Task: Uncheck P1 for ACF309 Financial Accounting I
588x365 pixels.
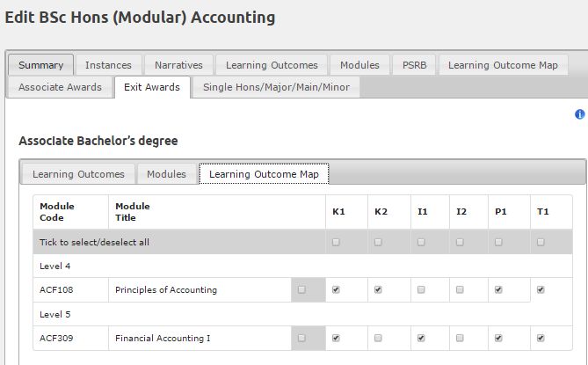Action: click(498, 338)
